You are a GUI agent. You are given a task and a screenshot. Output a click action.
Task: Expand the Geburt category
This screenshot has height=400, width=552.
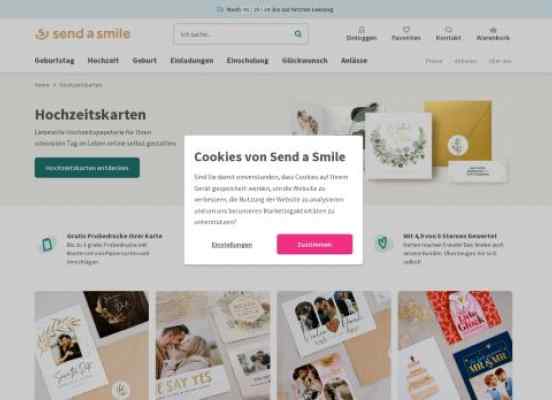click(144, 61)
